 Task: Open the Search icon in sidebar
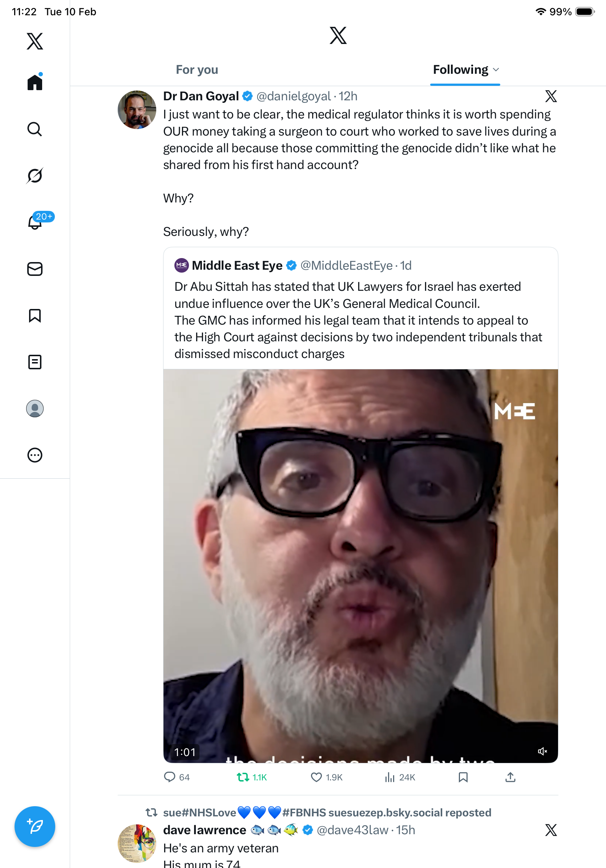click(x=35, y=129)
